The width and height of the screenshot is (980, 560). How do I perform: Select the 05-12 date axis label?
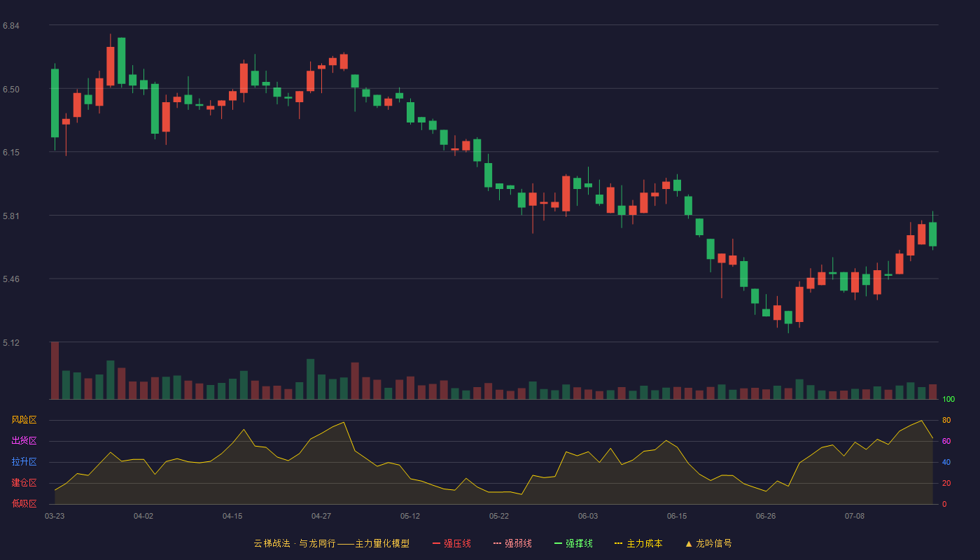[x=410, y=516]
